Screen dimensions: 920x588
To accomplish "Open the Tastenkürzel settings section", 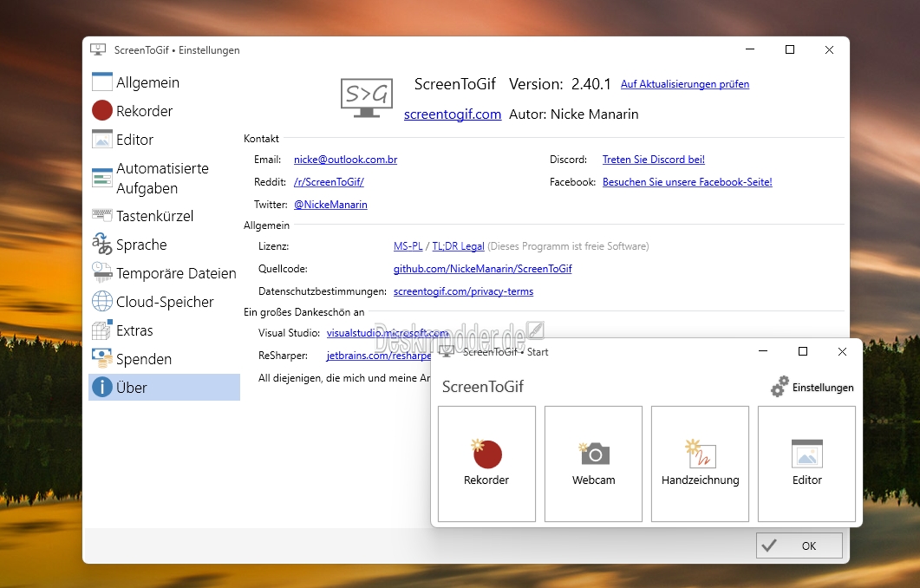I will 164,215.
